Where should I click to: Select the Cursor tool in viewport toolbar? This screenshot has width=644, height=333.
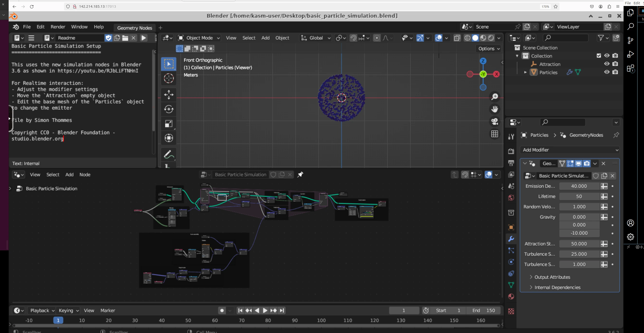169,78
